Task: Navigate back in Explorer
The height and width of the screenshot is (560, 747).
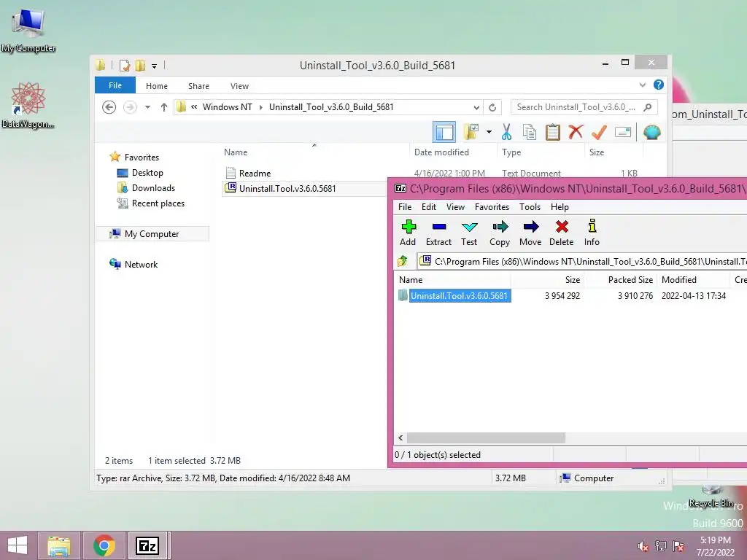Action: pos(109,107)
